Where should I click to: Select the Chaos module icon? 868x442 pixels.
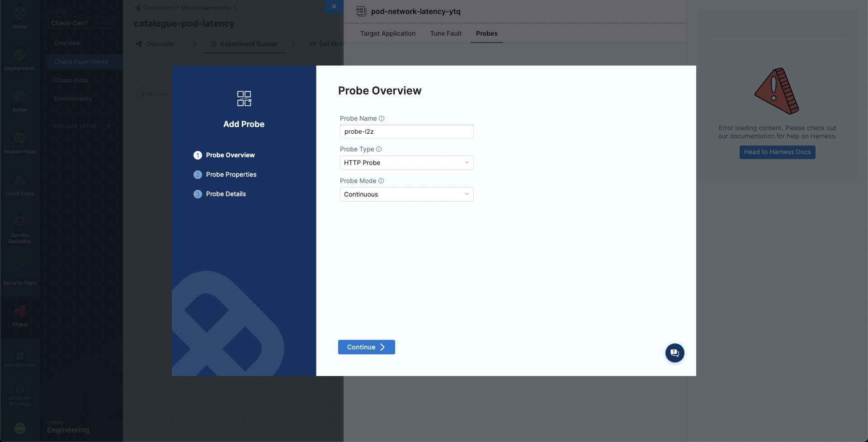pos(19,311)
